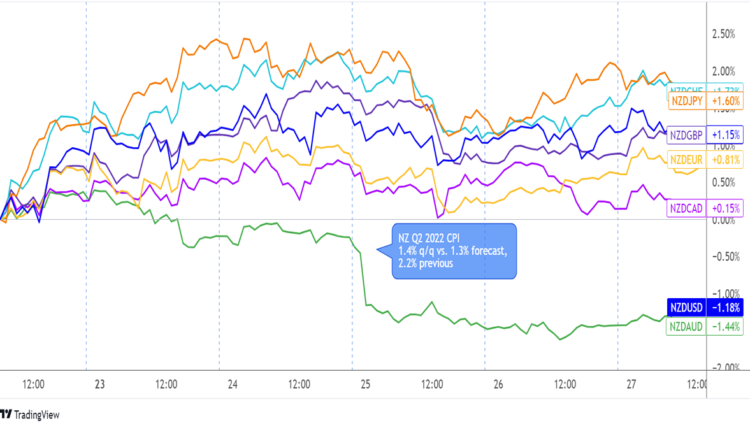Select date 25 on the time axis
Viewport: 750px width, 430px height.
[x=365, y=384]
